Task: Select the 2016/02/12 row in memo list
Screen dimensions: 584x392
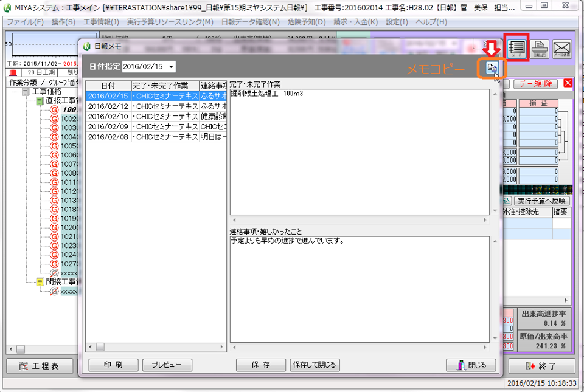Action: click(x=156, y=106)
